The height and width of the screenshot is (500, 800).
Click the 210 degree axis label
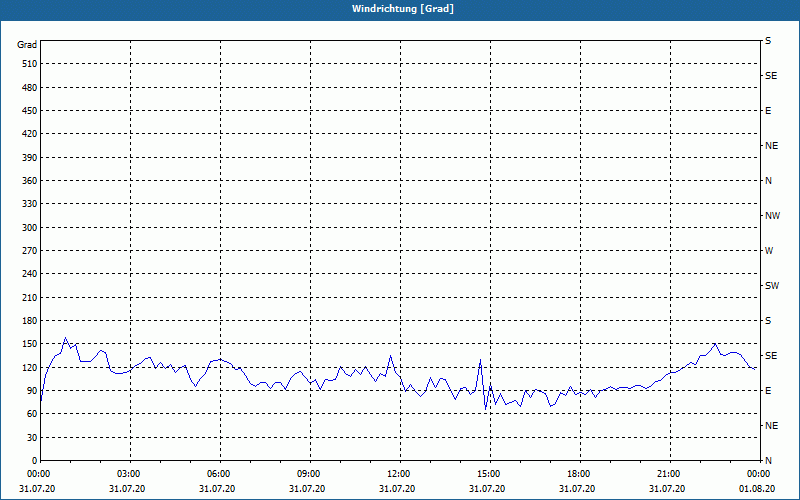point(30,297)
